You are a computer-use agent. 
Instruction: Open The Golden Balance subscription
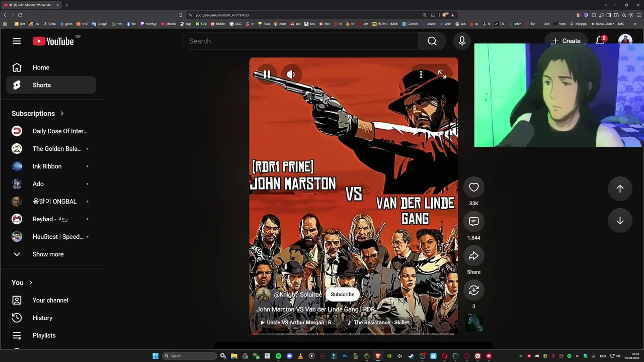(x=51, y=149)
